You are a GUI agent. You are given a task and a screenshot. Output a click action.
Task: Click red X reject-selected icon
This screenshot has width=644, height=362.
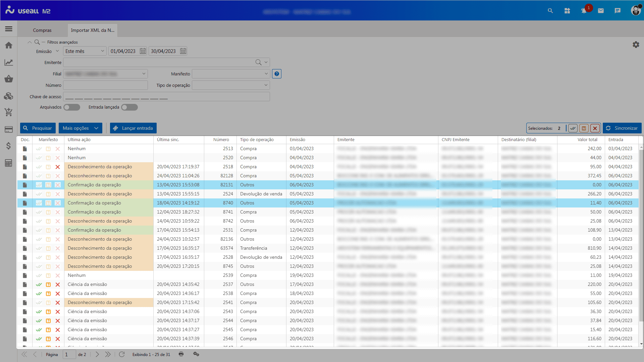[x=595, y=128]
